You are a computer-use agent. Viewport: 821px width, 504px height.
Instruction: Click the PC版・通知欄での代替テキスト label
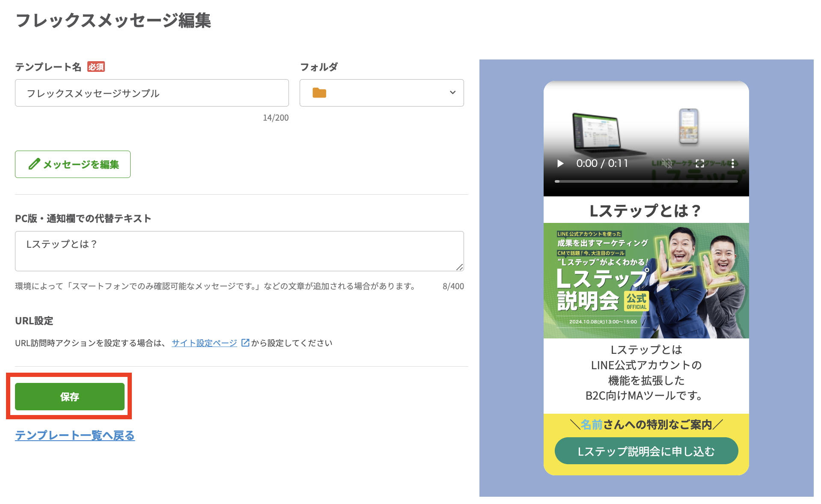[83, 219]
